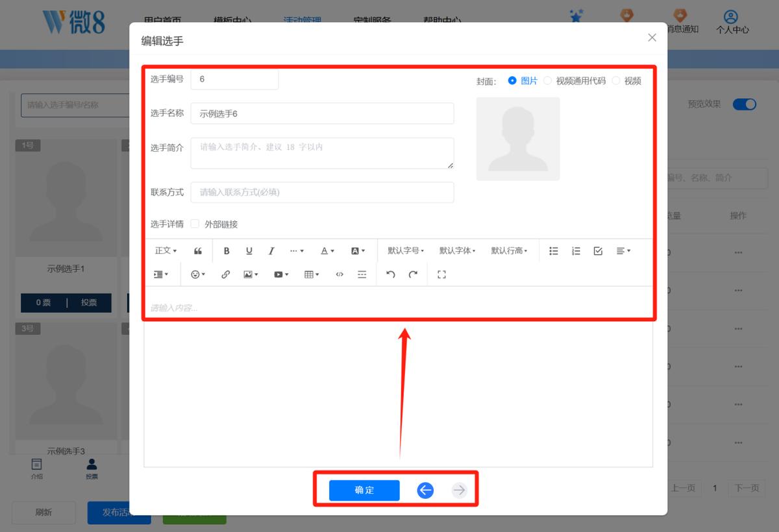Go to 下一页 next page
The height and width of the screenshot is (532, 779).
[747, 488]
